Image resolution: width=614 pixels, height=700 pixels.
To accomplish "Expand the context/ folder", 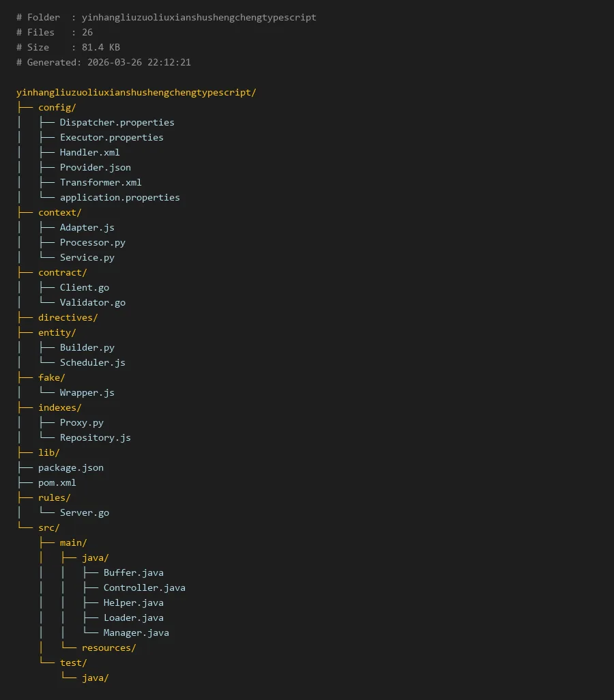I will (x=60, y=212).
